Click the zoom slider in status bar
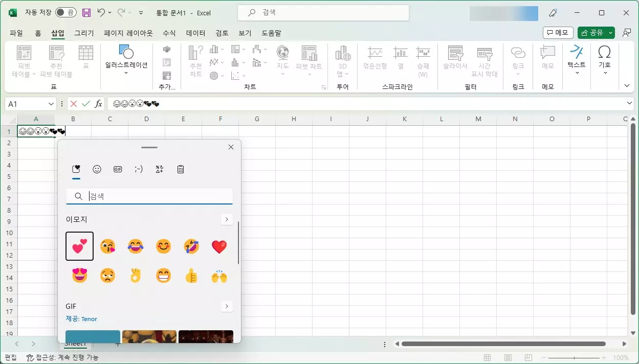 click(x=575, y=358)
